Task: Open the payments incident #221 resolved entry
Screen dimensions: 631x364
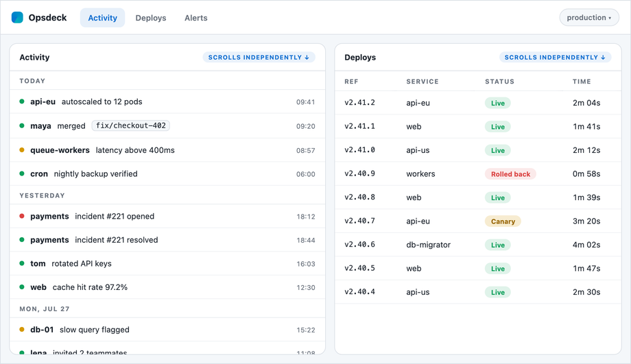Action: 167,240
